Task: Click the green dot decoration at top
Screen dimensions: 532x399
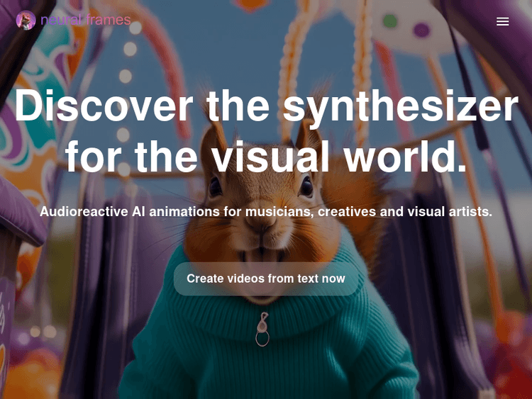Action: [x=390, y=21]
